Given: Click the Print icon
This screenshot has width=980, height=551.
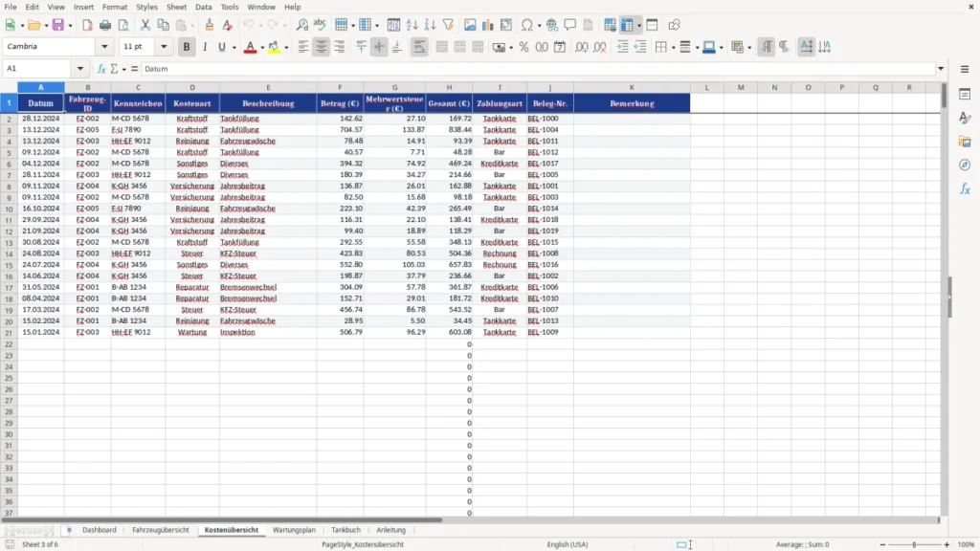Looking at the screenshot, I should coord(105,25).
